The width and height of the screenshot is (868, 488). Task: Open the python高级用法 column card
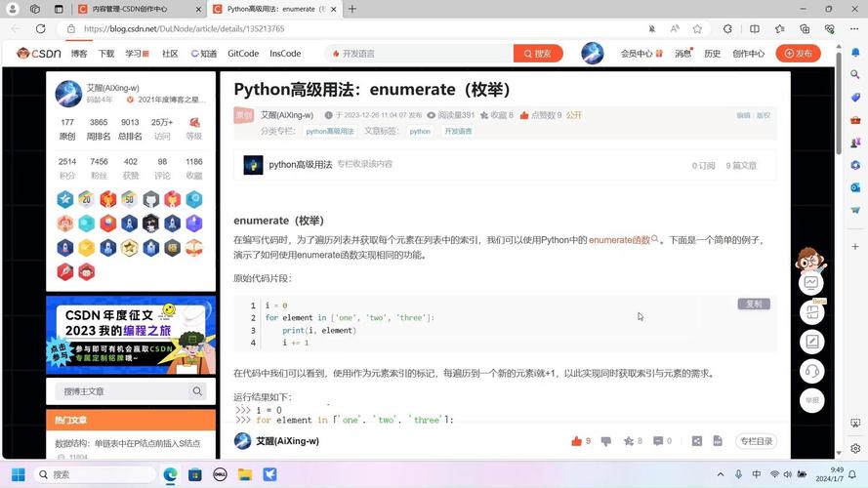[505, 165]
